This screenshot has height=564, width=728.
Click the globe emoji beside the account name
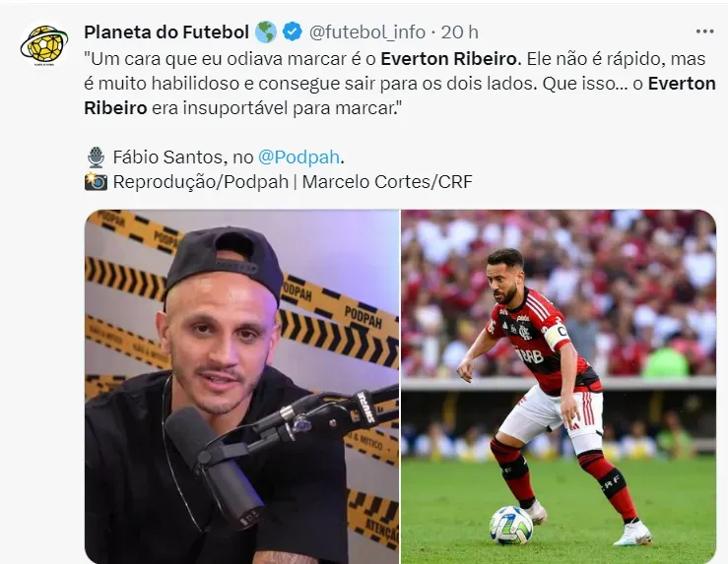266,32
